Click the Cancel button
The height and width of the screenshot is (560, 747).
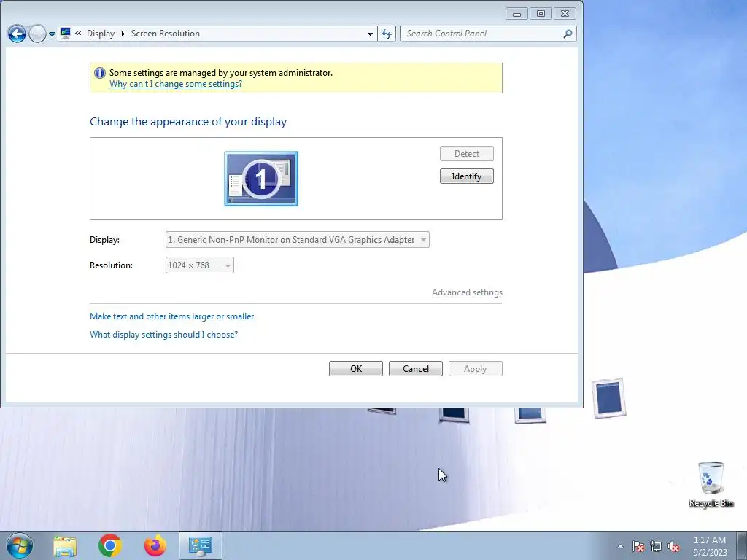415,368
